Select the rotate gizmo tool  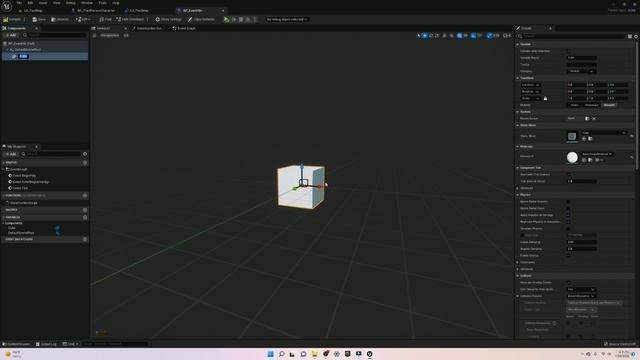pos(431,36)
